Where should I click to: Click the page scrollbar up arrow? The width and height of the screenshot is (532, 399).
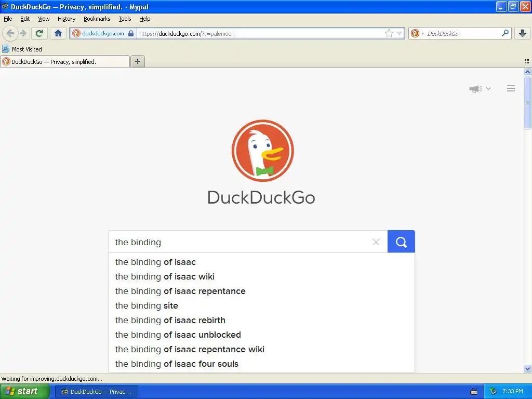[527, 72]
